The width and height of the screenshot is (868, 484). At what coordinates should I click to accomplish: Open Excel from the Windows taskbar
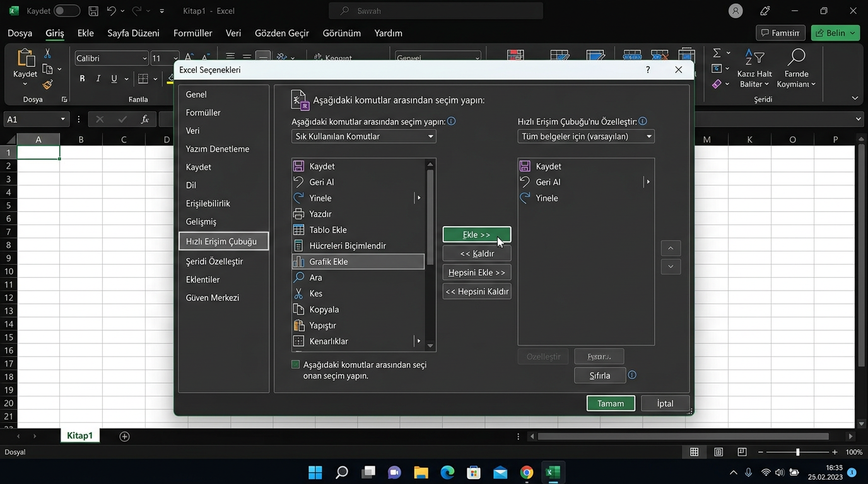pyautogui.click(x=553, y=473)
